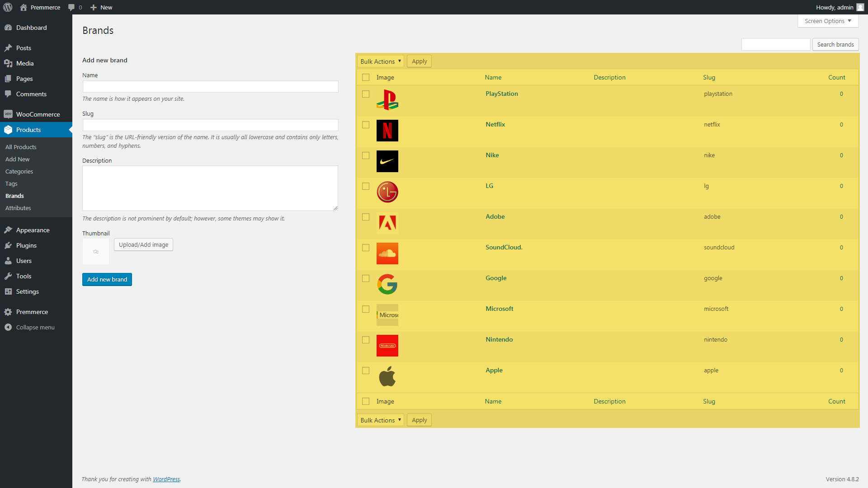Open the Microsoft brand name link
This screenshot has height=488, width=868.
[x=499, y=309]
